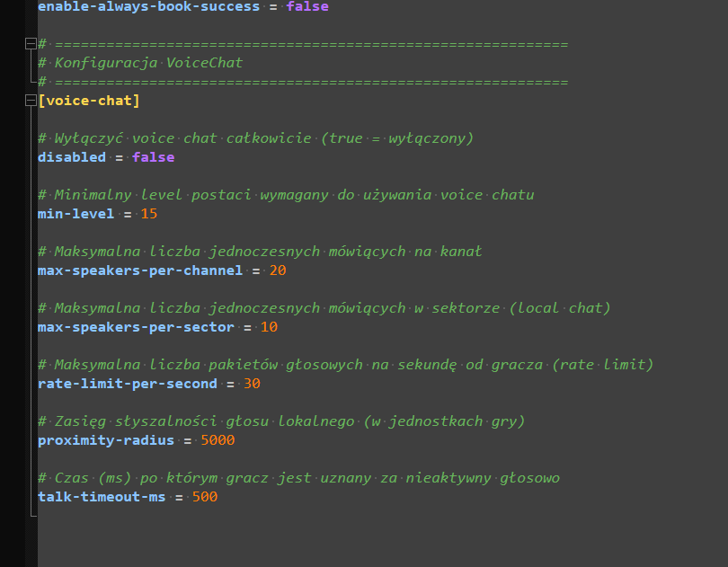The width and height of the screenshot is (728, 567).
Task: Click the talk-timeout-ms value 500
Action: point(204,497)
